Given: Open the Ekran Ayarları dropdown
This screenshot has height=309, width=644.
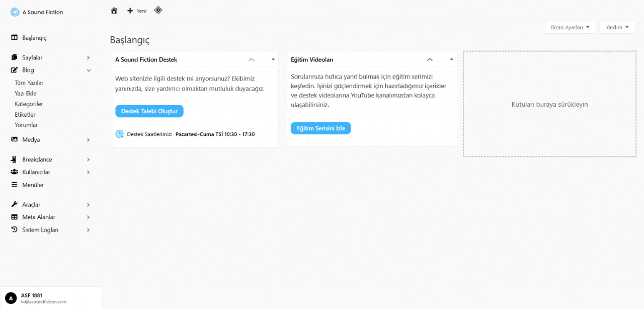Looking at the screenshot, I should coord(570,27).
